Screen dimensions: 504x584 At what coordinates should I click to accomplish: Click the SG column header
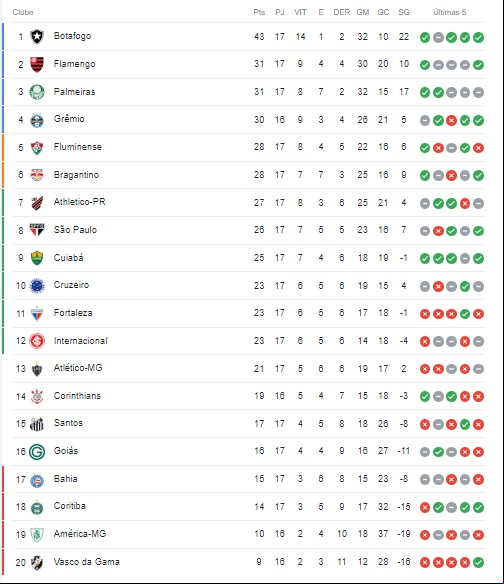[x=404, y=12]
